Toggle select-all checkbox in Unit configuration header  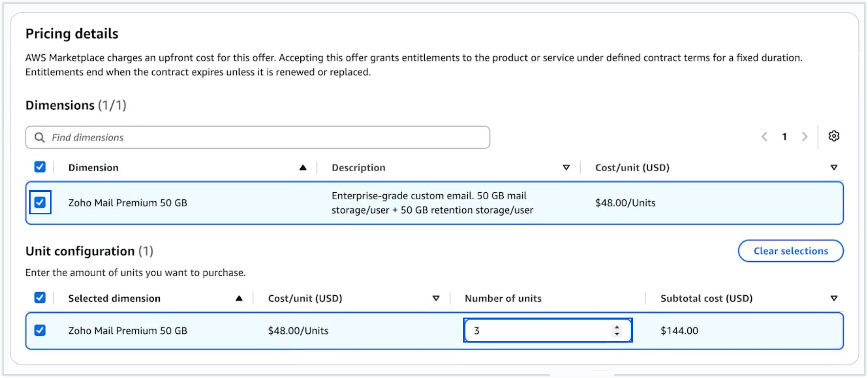40,298
